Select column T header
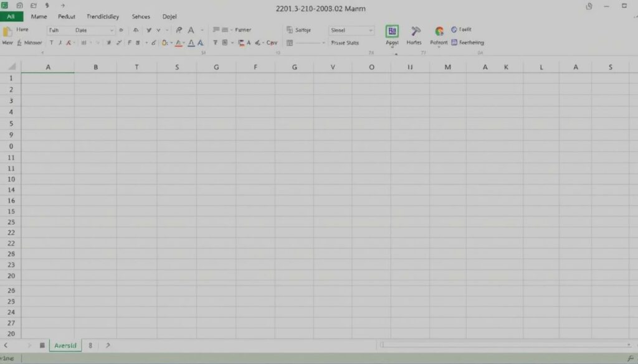Image resolution: width=638 pixels, height=364 pixels. (136, 67)
